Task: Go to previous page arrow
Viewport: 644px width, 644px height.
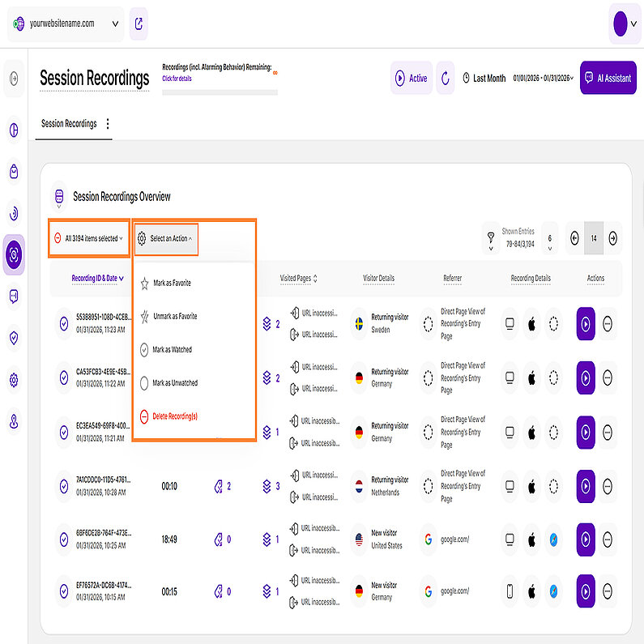Action: [574, 238]
